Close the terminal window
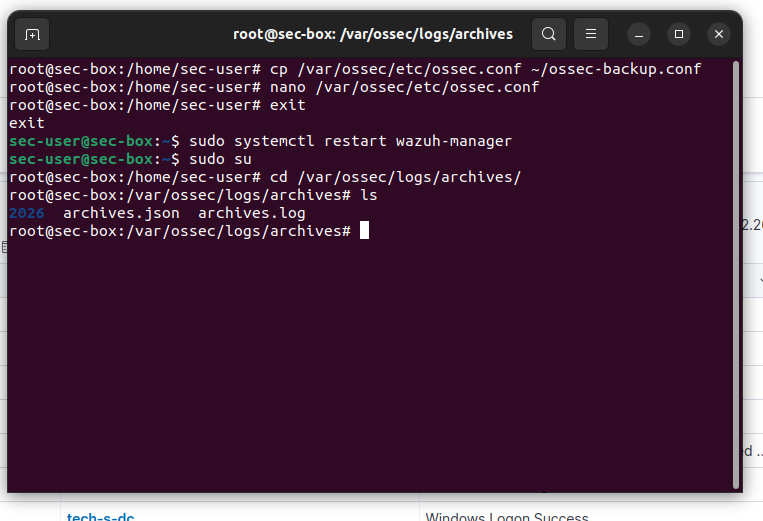Viewport: 763px width, 521px height. coord(719,34)
